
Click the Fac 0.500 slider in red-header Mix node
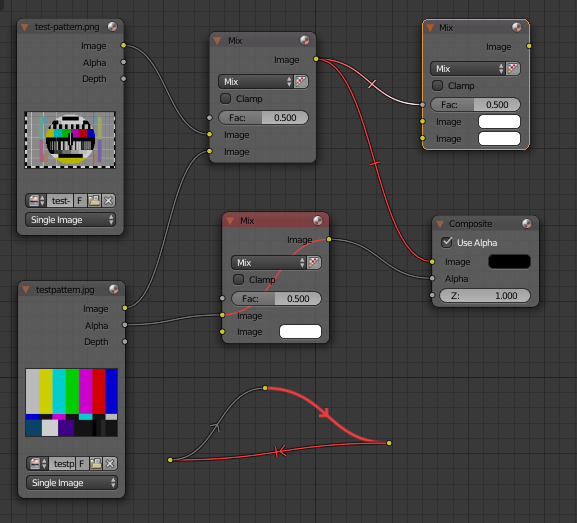tap(276, 298)
